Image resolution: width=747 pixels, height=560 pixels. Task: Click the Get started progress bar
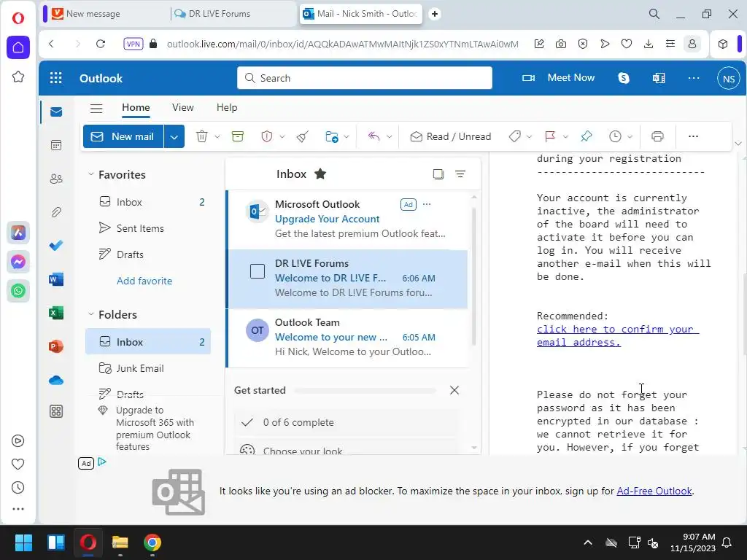click(x=365, y=391)
